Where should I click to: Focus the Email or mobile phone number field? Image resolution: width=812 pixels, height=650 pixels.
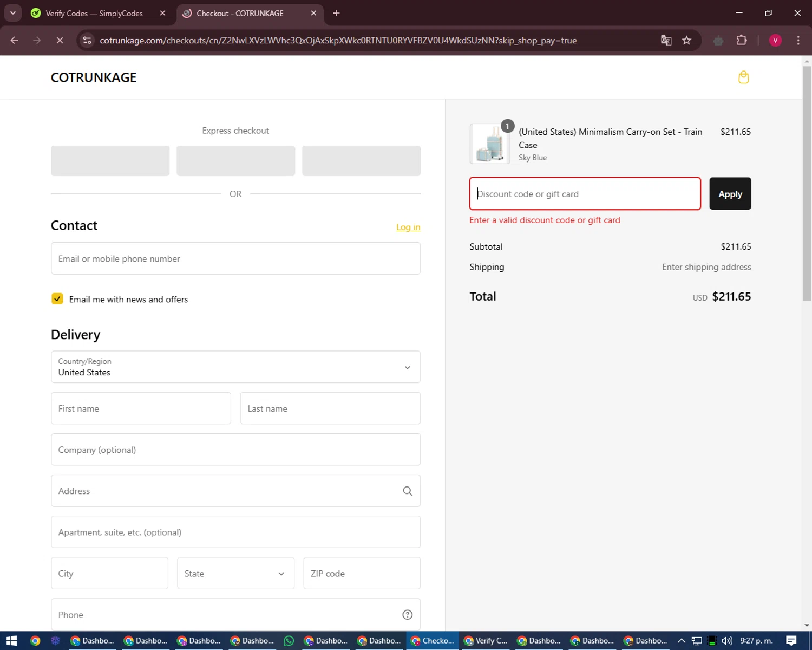[235, 258]
